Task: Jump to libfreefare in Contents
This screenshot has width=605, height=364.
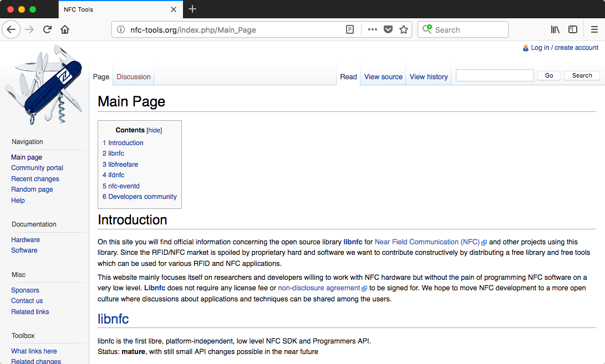Action: tap(123, 165)
